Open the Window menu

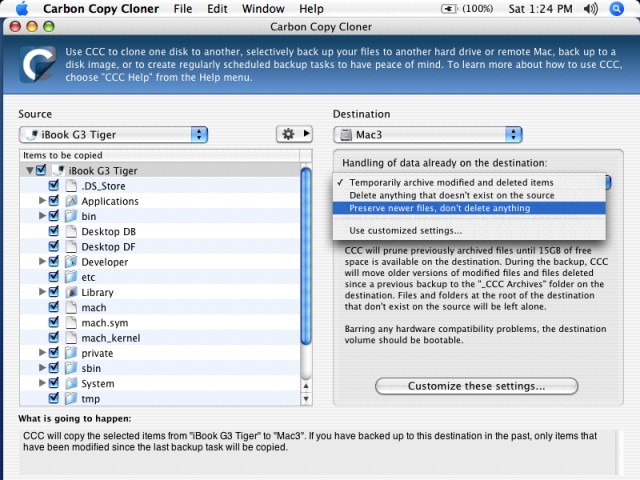263,9
